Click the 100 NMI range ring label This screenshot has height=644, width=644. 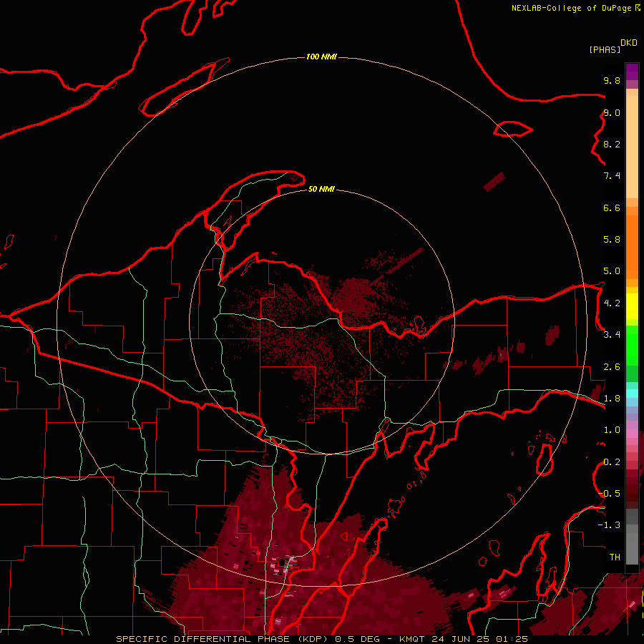coord(321,57)
